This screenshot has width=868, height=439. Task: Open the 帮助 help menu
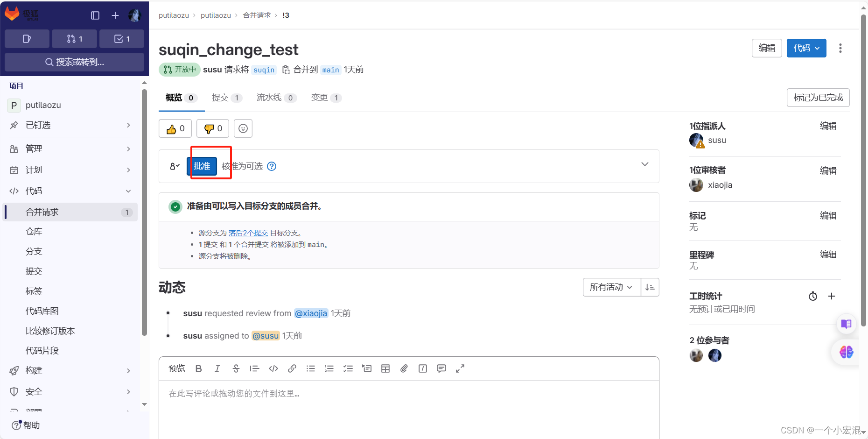coord(26,425)
